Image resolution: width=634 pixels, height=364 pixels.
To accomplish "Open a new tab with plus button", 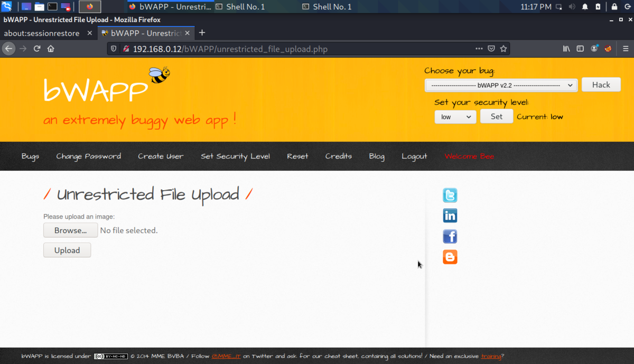I will 202,33.
